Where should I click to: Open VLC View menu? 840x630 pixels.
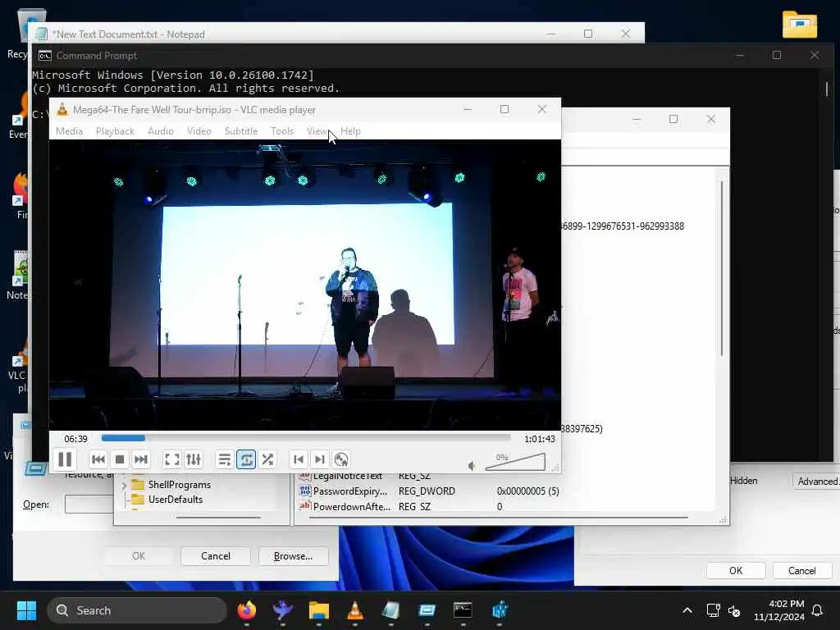tap(317, 131)
